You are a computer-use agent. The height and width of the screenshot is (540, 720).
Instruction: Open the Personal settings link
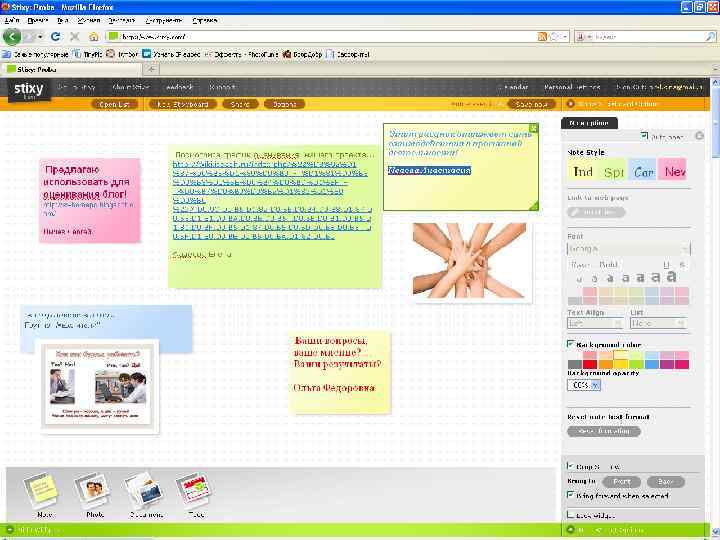coord(572,87)
